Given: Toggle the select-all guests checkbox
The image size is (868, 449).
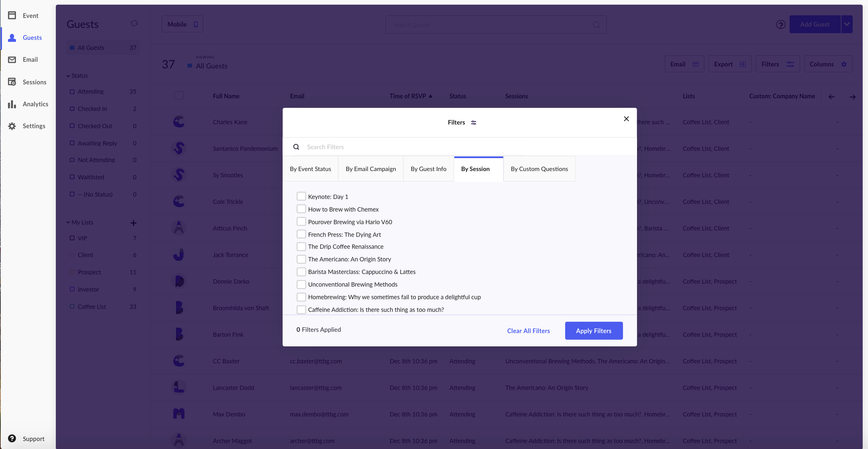Looking at the screenshot, I should [x=178, y=95].
